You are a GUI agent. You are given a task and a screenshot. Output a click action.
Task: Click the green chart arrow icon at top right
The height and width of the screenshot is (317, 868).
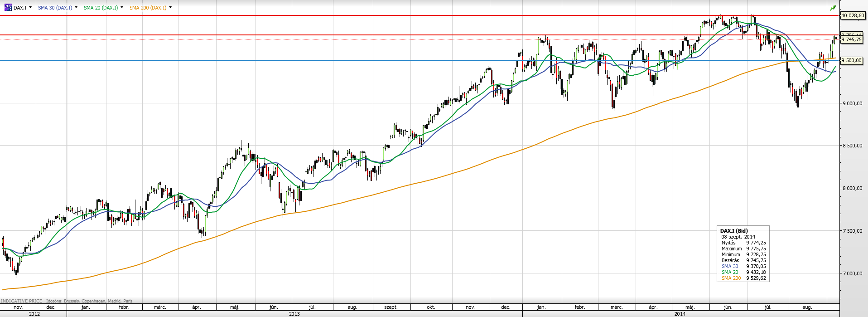[833, 8]
